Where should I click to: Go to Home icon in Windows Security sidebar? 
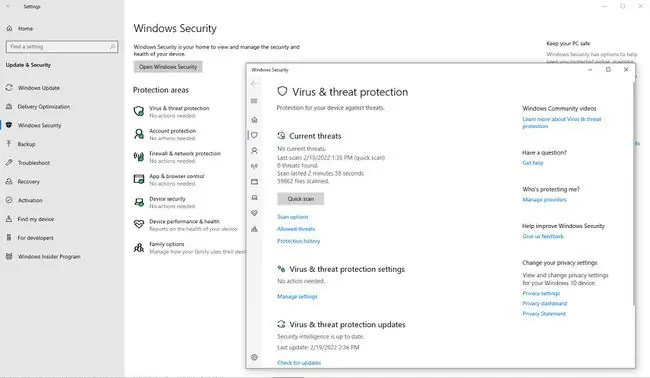tap(254, 120)
